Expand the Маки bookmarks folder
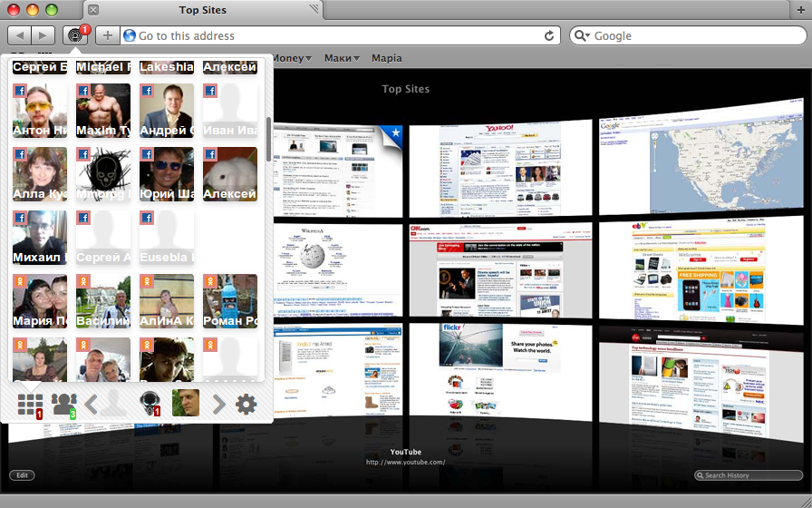 point(341,58)
